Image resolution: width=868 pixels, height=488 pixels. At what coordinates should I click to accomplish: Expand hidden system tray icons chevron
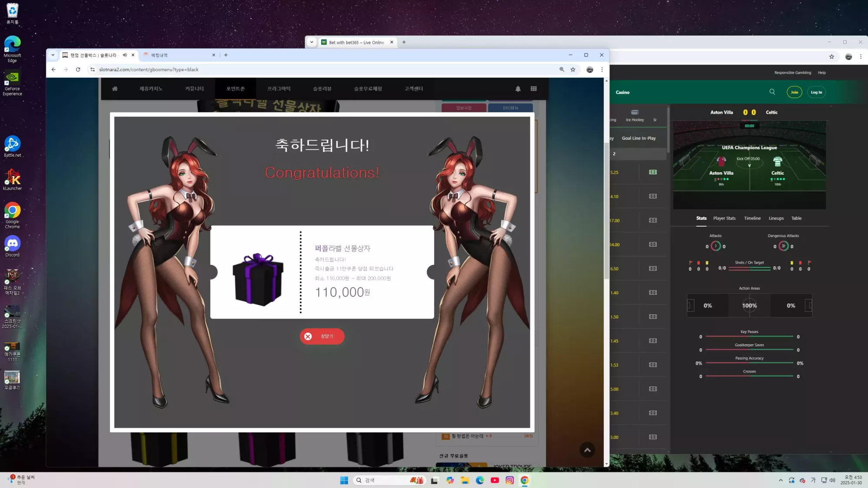tap(781, 480)
